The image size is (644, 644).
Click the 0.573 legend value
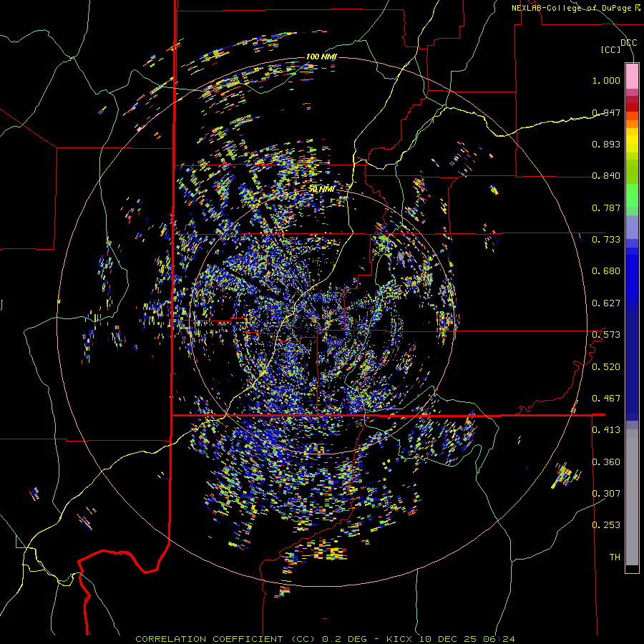tap(606, 335)
